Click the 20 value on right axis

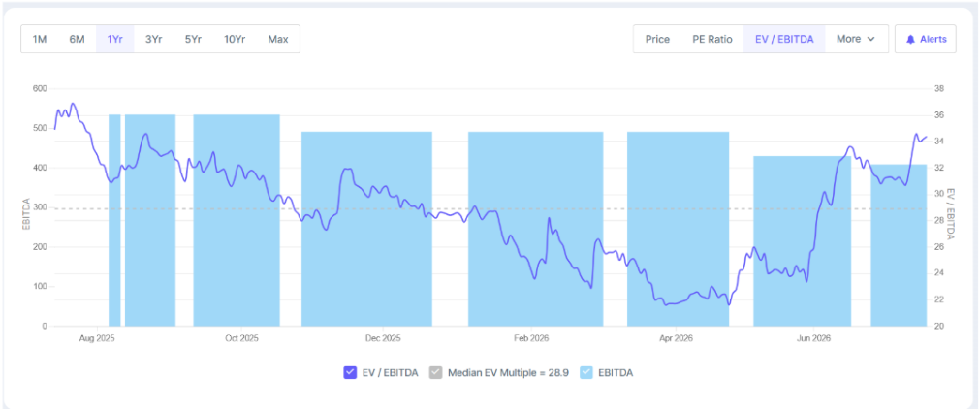click(x=938, y=327)
